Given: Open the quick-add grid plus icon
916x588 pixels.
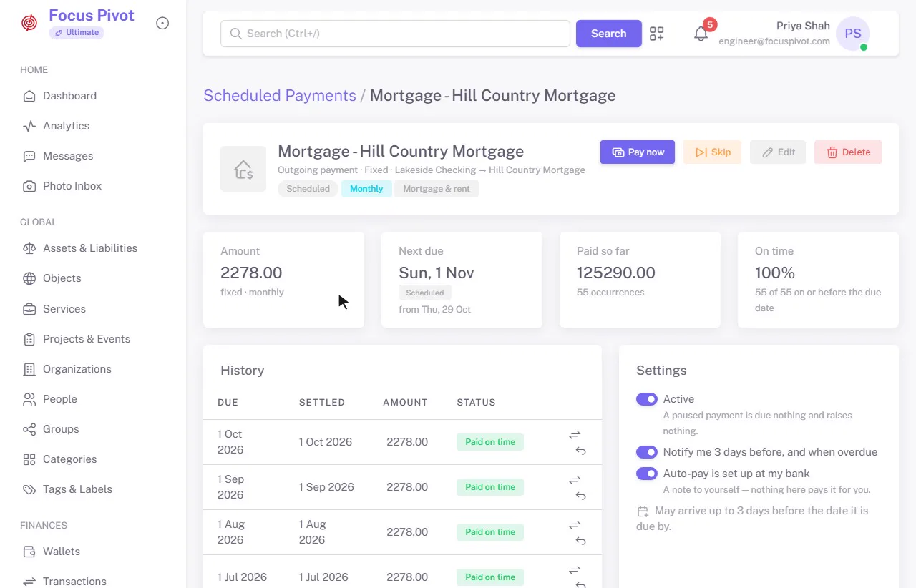Looking at the screenshot, I should pyautogui.click(x=656, y=34).
